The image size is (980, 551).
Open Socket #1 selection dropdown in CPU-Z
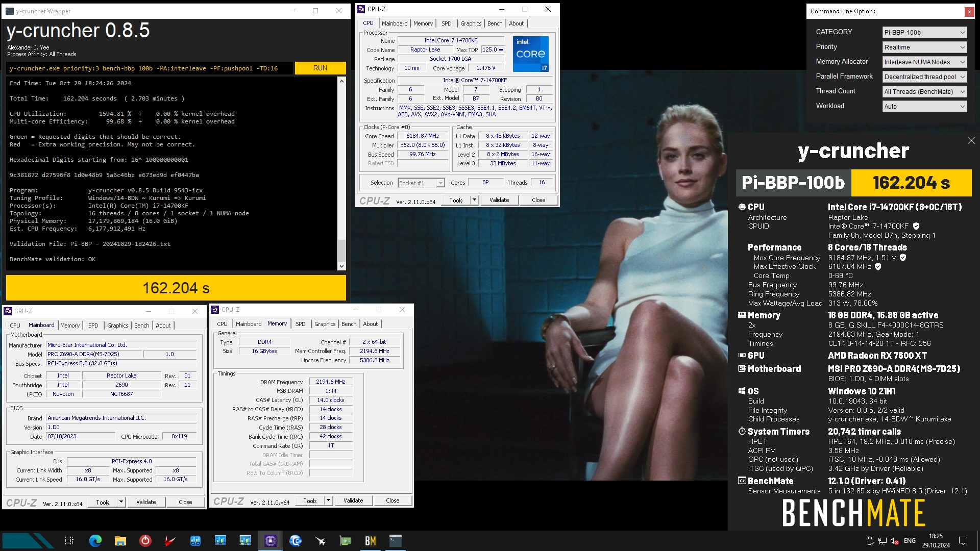pyautogui.click(x=421, y=183)
